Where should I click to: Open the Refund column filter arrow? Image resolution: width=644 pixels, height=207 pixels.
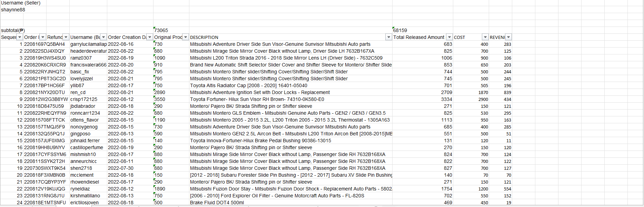point(66,37)
